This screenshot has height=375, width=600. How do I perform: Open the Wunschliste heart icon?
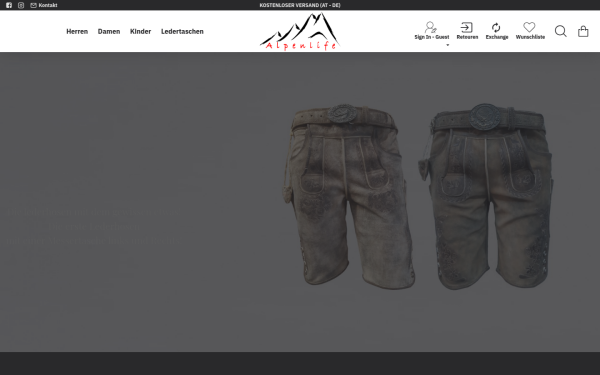529,27
